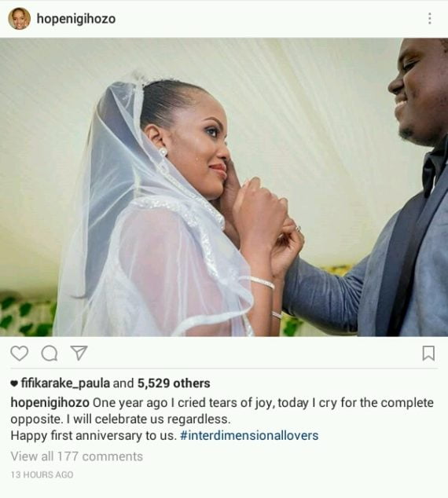
Task: Click the caption text starting 'One year ago'
Action: pyautogui.click(x=222, y=411)
